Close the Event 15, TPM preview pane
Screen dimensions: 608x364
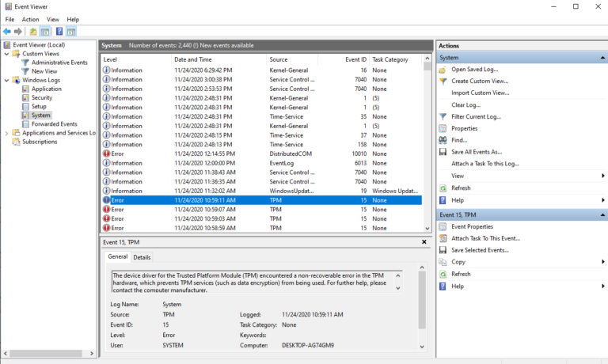[424, 242]
